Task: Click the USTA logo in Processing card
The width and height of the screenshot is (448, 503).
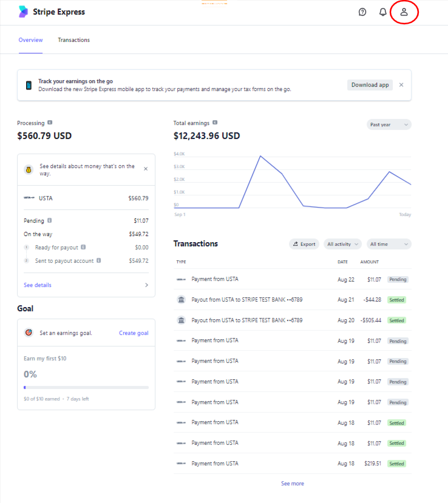Action: pyautogui.click(x=29, y=198)
